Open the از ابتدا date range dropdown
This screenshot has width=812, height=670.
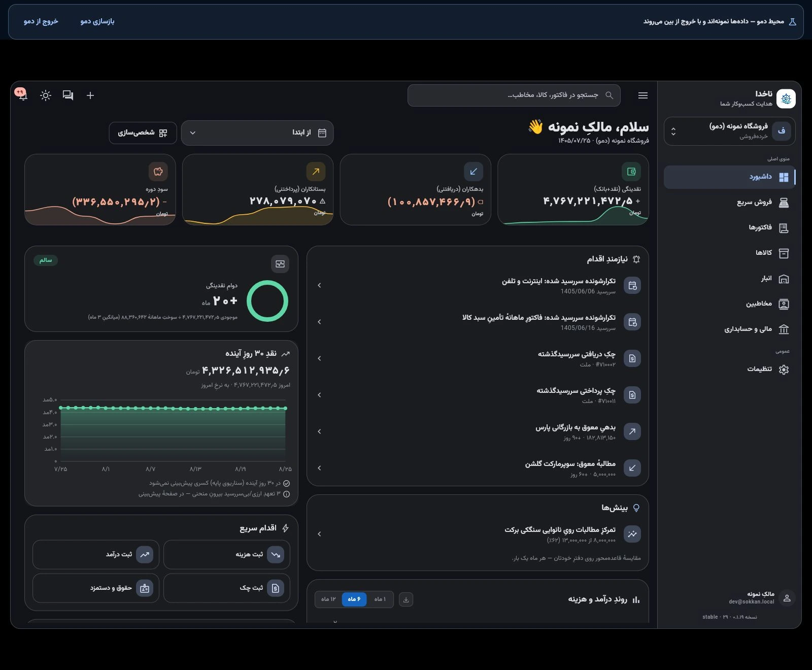click(x=257, y=133)
